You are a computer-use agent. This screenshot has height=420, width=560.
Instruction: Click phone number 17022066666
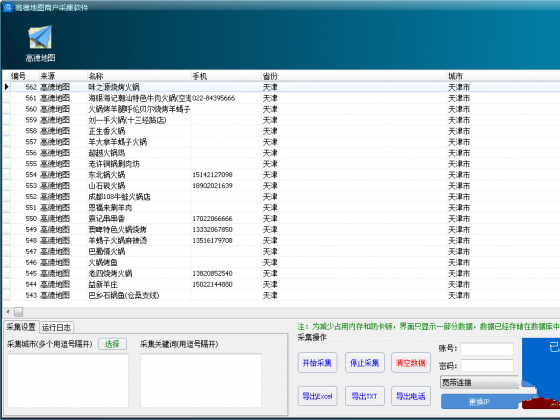[x=212, y=219]
